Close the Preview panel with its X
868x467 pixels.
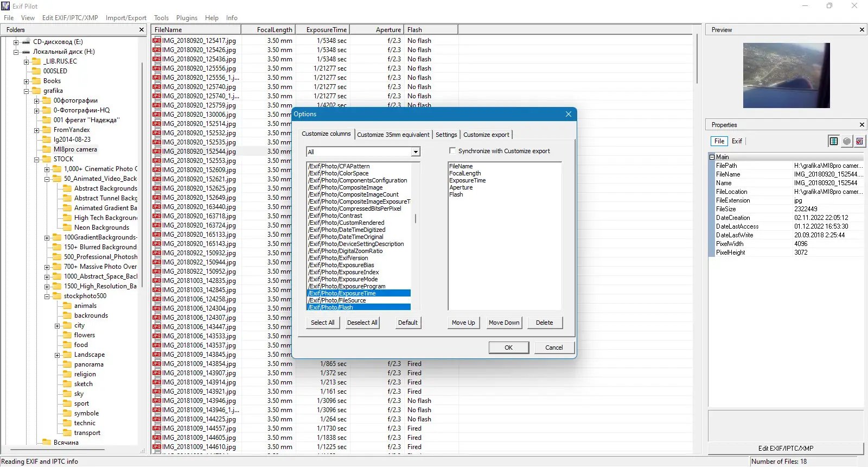[x=862, y=30]
